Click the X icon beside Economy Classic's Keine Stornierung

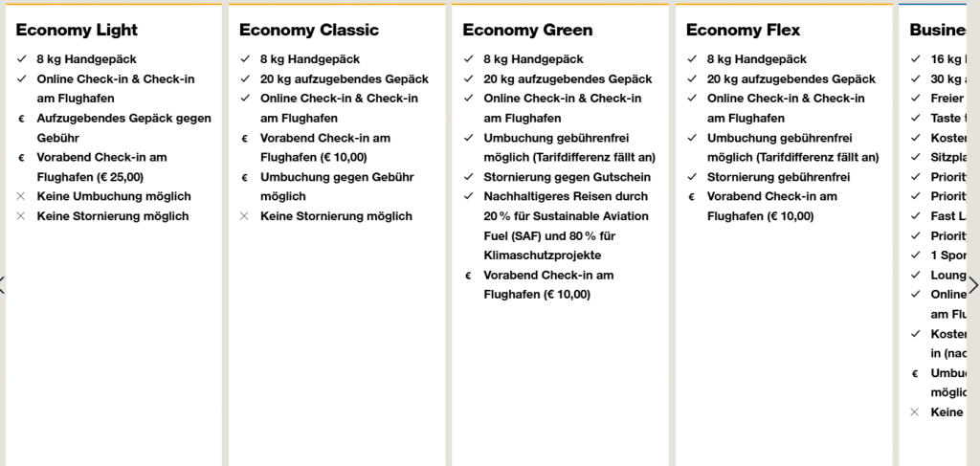245,216
